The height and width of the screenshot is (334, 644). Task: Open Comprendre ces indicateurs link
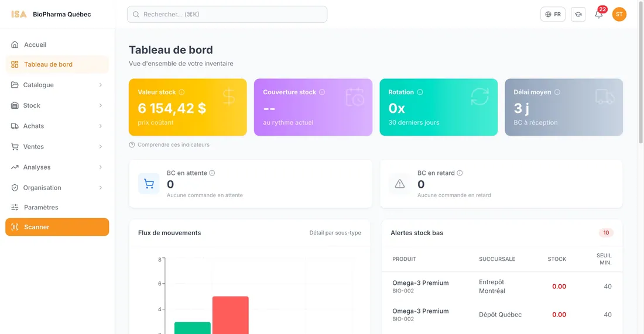[169, 145]
